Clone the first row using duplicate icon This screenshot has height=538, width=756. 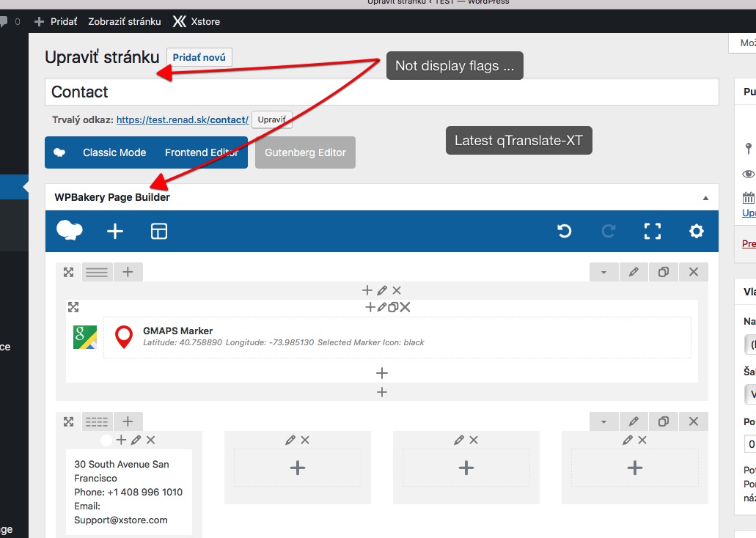coord(664,272)
